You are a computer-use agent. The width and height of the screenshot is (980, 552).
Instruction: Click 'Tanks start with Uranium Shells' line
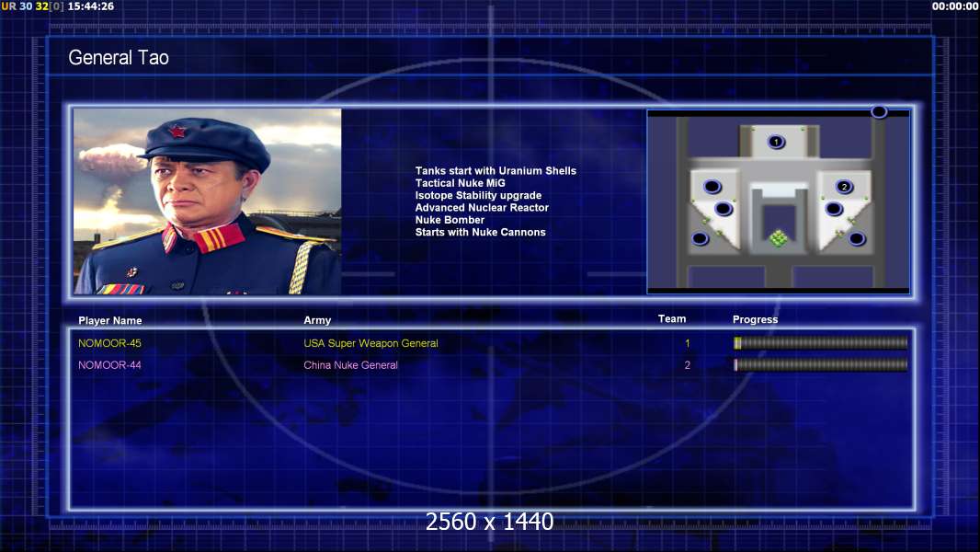click(x=496, y=171)
